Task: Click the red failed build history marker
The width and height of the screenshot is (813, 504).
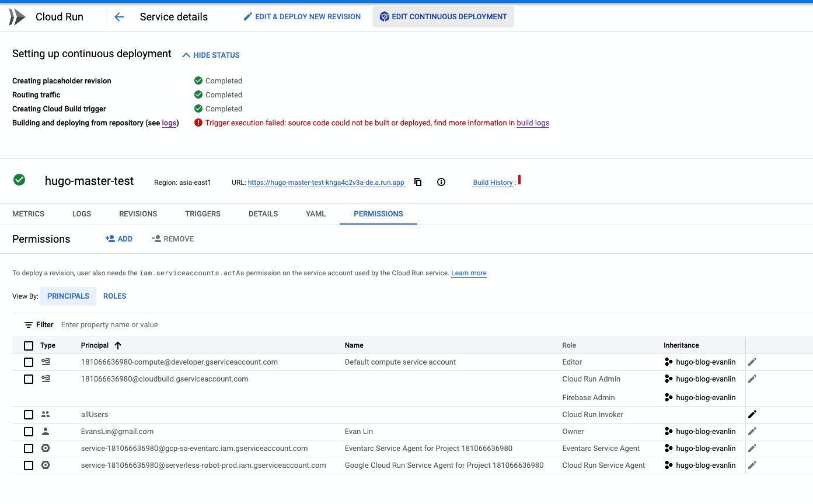Action: (x=519, y=180)
